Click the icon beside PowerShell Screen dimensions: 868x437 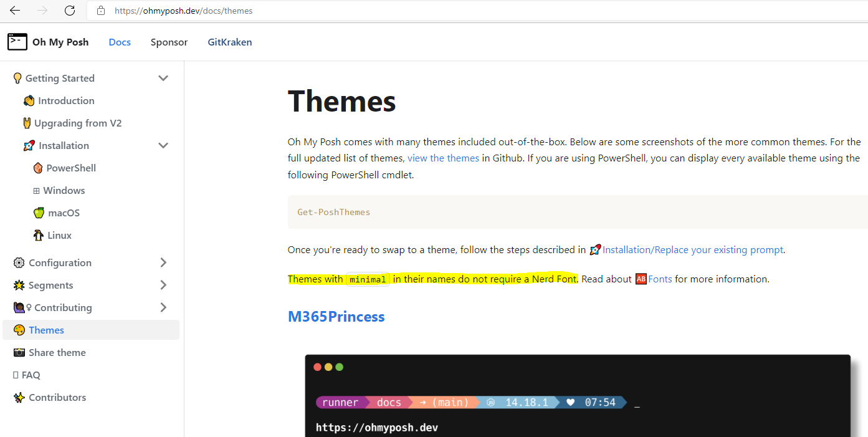(39, 168)
